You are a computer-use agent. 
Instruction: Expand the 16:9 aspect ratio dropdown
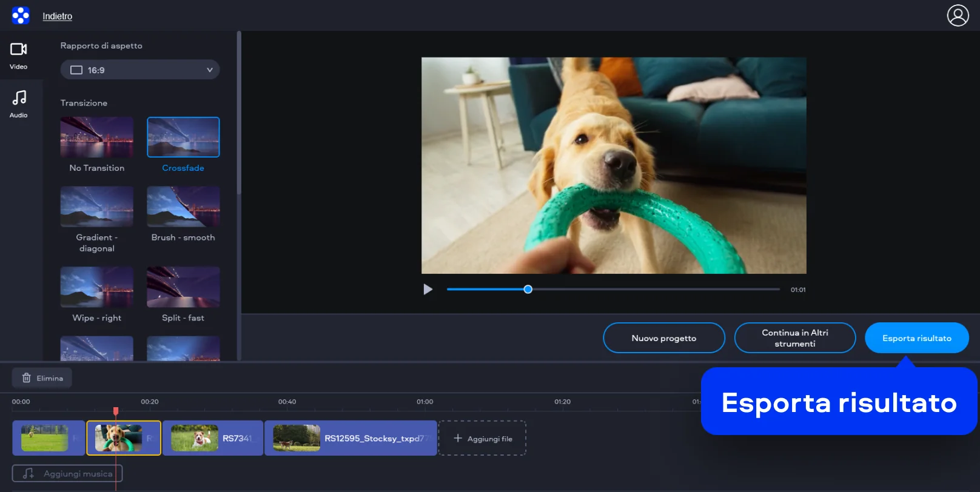tap(140, 70)
